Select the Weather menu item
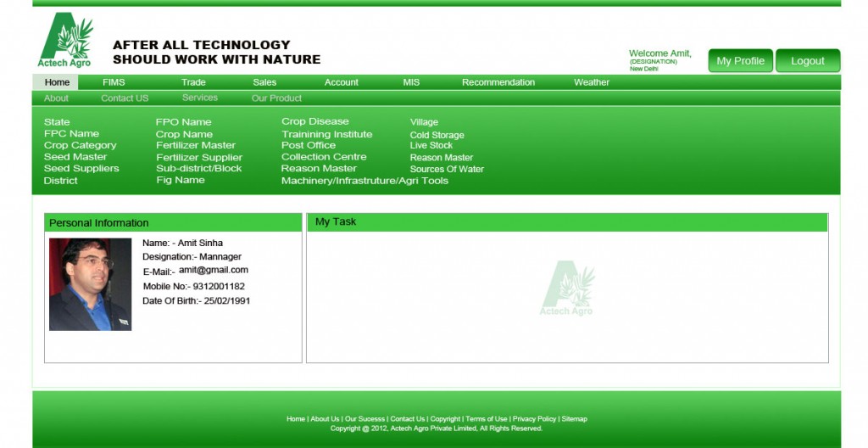 tap(591, 82)
